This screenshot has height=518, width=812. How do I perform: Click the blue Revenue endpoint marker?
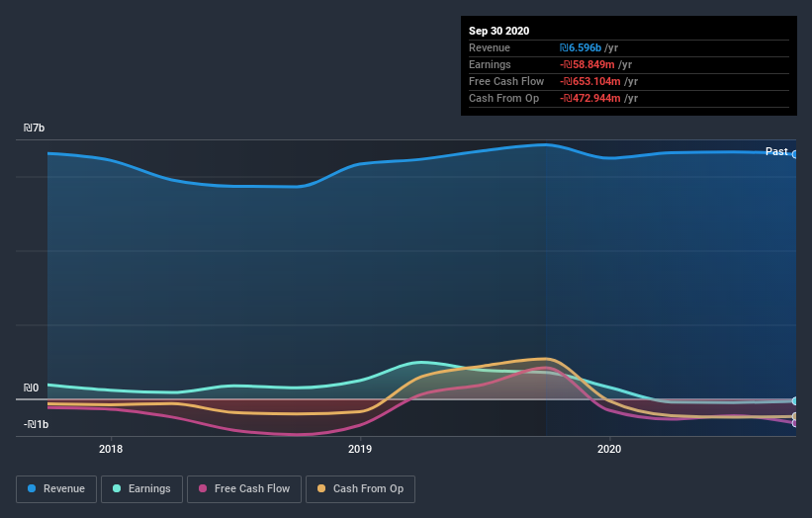coord(794,154)
